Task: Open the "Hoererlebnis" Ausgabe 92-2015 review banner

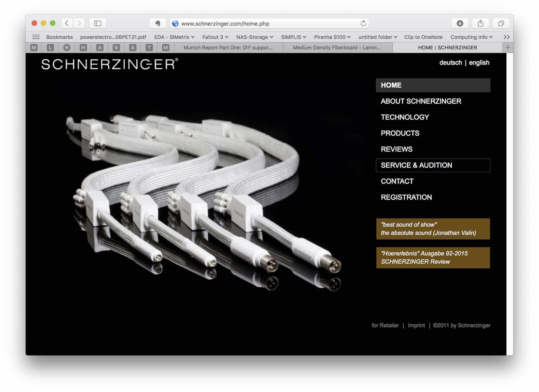Action: (433, 258)
